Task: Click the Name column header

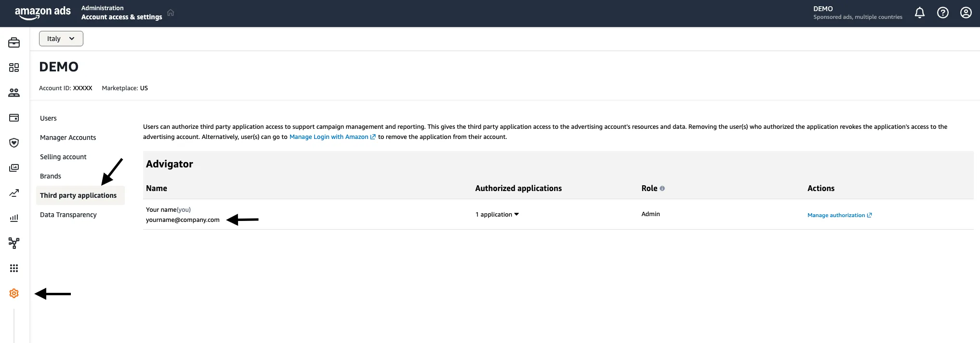Action: point(157,189)
